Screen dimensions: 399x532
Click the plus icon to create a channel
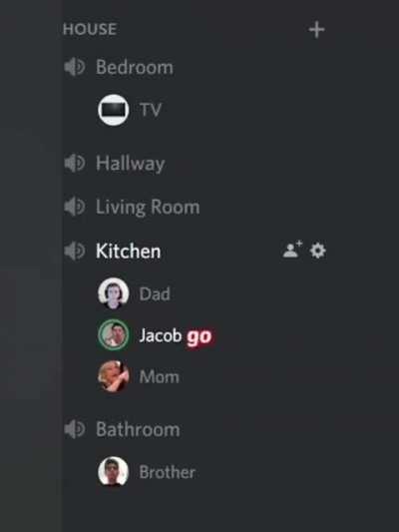pos(316,30)
